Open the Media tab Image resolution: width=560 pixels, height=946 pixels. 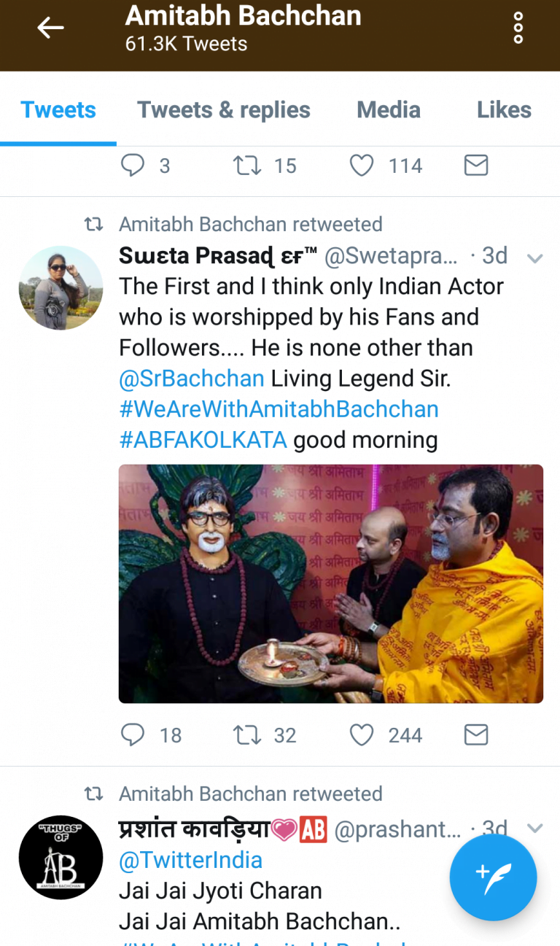point(389,110)
